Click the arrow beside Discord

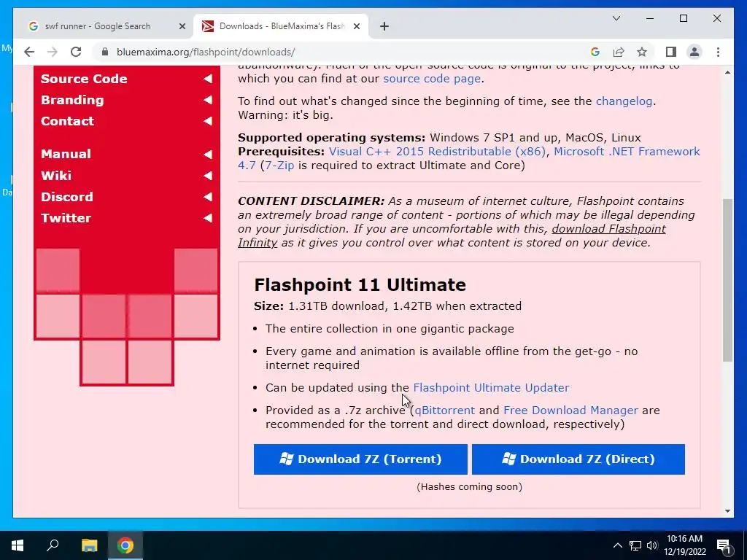click(x=208, y=197)
